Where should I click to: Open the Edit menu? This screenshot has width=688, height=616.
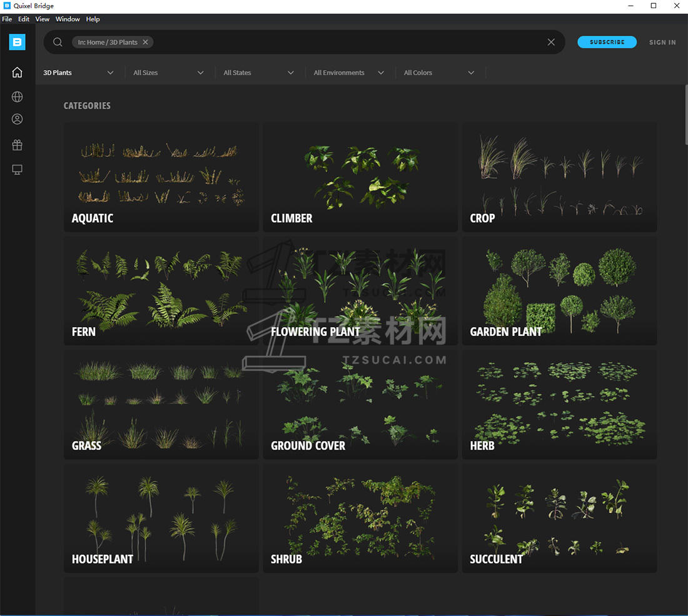click(x=24, y=19)
